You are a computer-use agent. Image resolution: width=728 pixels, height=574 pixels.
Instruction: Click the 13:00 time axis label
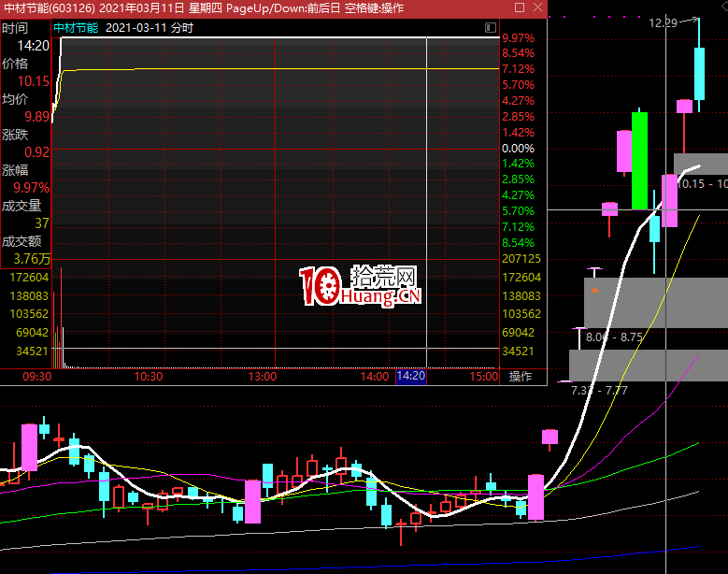click(263, 376)
